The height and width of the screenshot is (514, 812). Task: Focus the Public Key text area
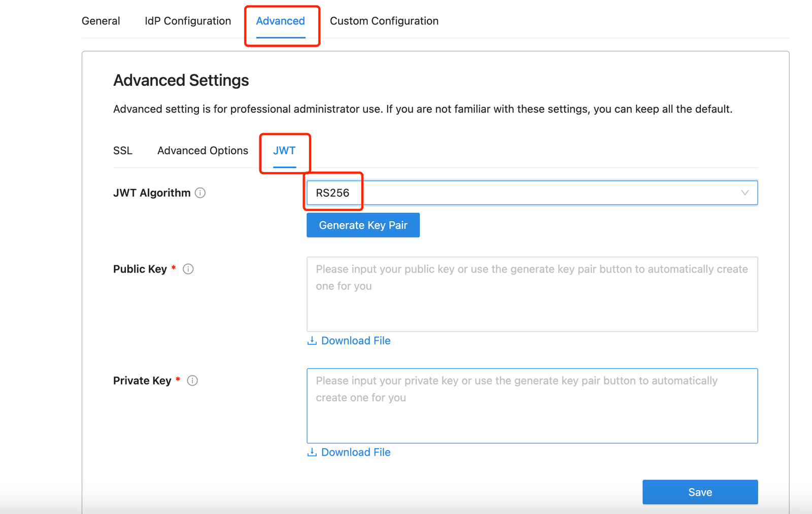532,294
